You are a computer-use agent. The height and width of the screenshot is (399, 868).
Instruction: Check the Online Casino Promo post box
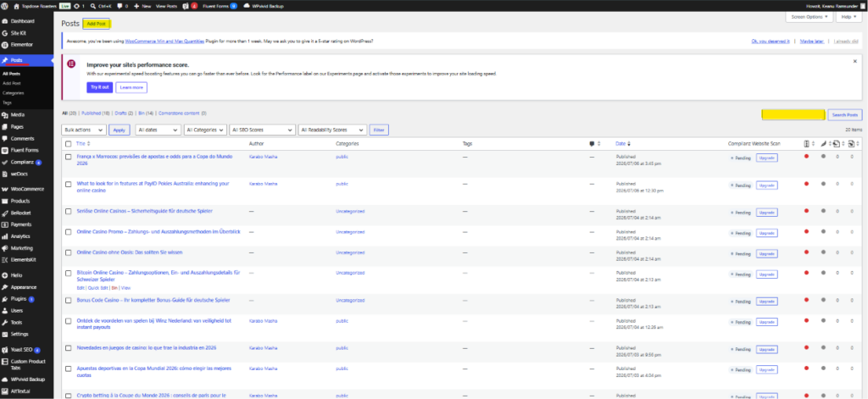[x=68, y=232]
